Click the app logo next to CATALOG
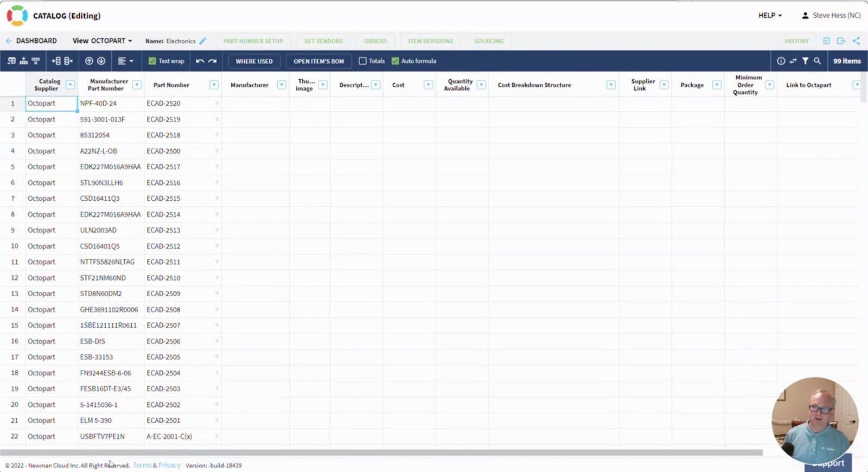868x472 pixels. [x=17, y=16]
